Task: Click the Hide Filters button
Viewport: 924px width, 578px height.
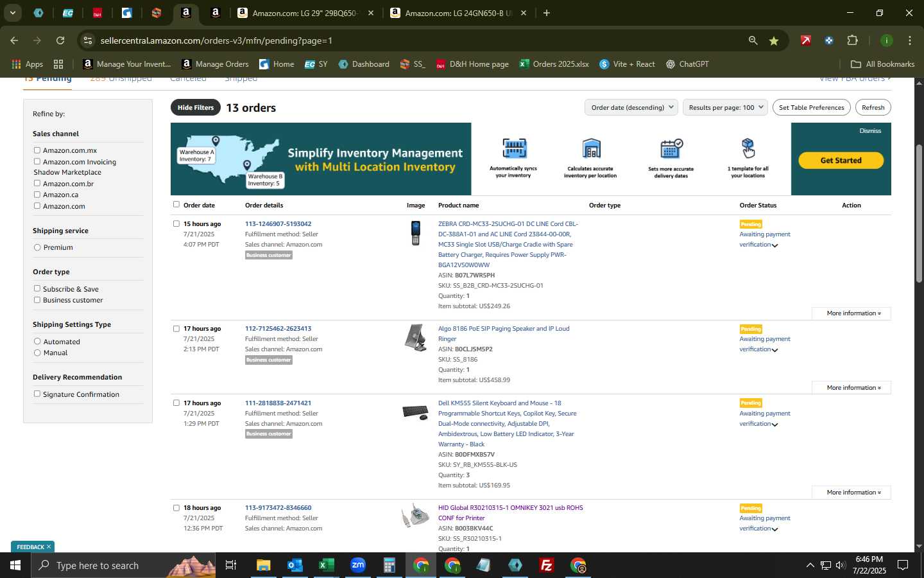Action: click(196, 107)
